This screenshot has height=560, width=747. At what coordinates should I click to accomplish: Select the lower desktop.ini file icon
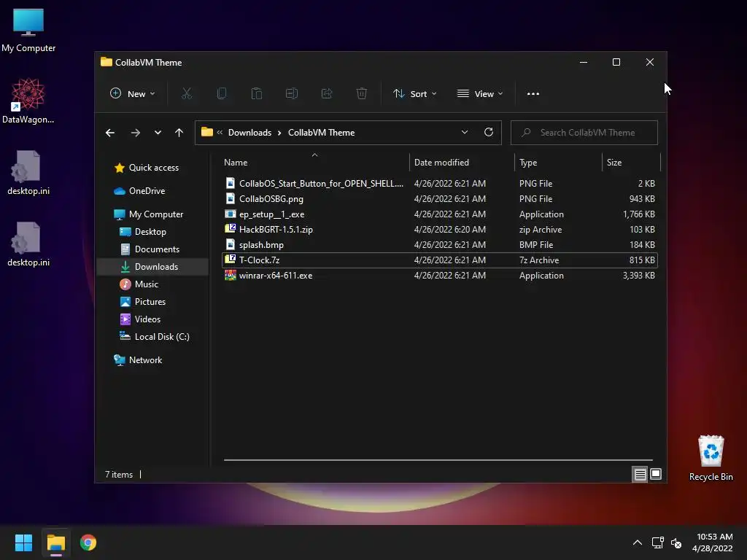coord(28,244)
